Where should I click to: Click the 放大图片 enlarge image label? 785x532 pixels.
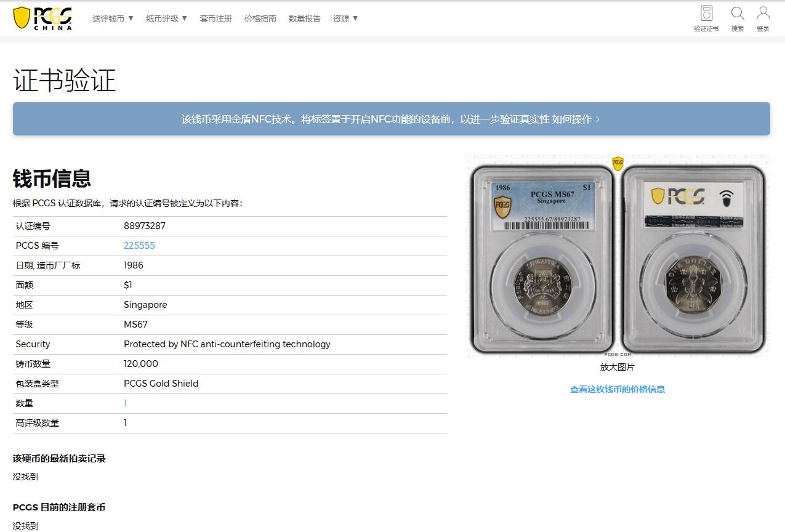(618, 367)
